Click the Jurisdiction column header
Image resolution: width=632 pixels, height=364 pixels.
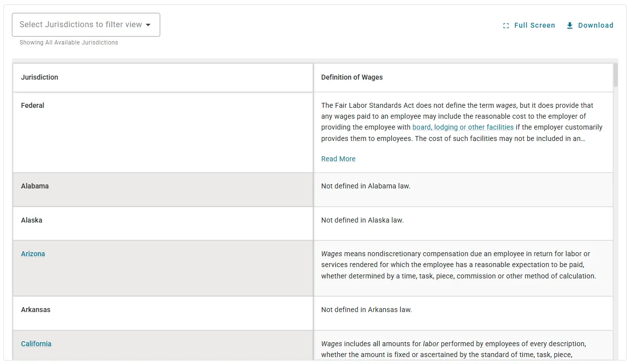tap(40, 77)
